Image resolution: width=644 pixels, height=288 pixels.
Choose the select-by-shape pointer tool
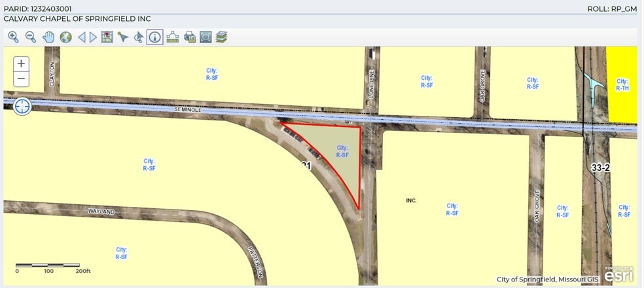click(138, 37)
